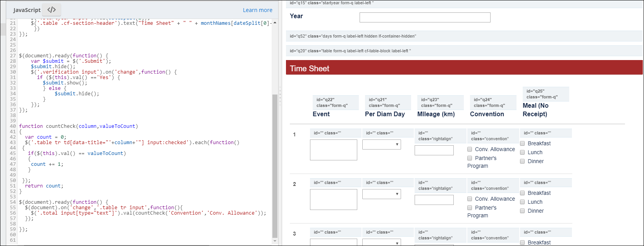Click the Time Sheet section header
This screenshot has height=246, width=644.
[464, 68]
